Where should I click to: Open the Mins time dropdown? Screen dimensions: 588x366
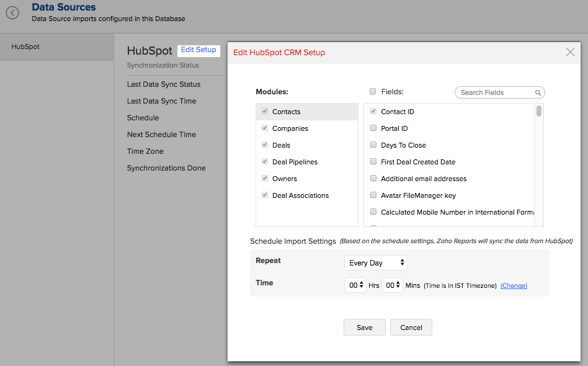click(392, 285)
